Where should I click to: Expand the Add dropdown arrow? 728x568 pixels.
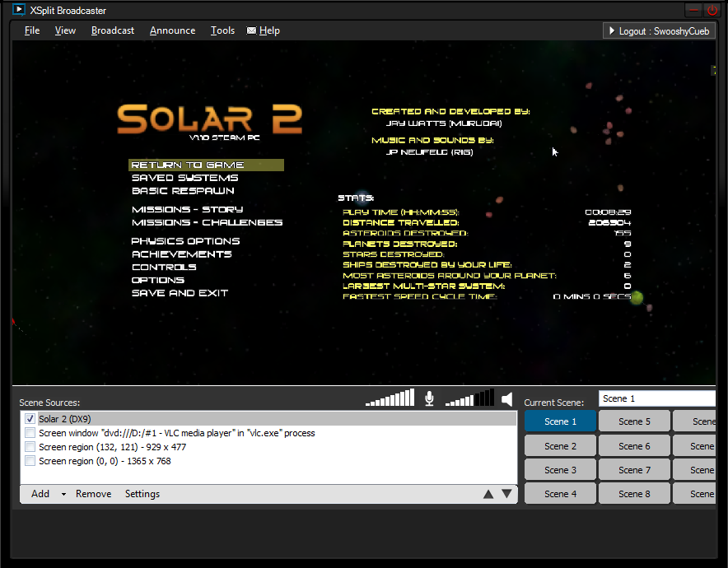click(63, 494)
